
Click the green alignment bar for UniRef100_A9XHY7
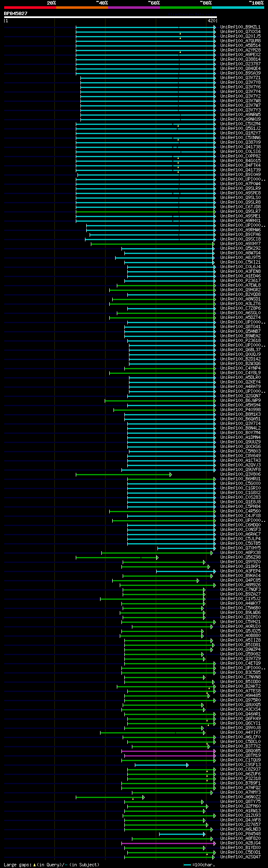[152, 244]
